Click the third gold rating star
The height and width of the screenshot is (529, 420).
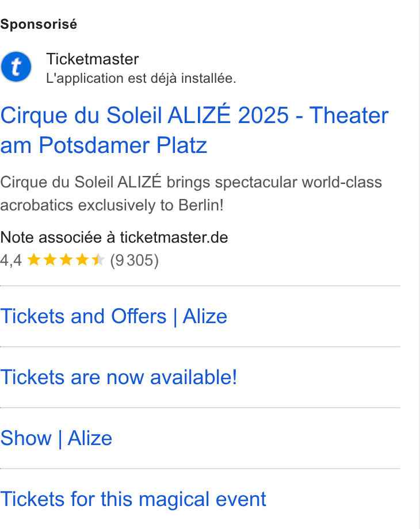(66, 260)
